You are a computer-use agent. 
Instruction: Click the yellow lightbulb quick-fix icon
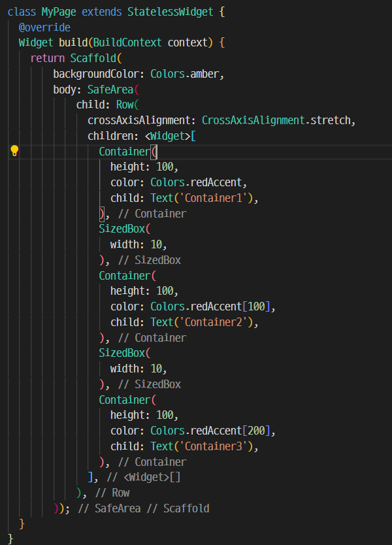(x=14, y=151)
